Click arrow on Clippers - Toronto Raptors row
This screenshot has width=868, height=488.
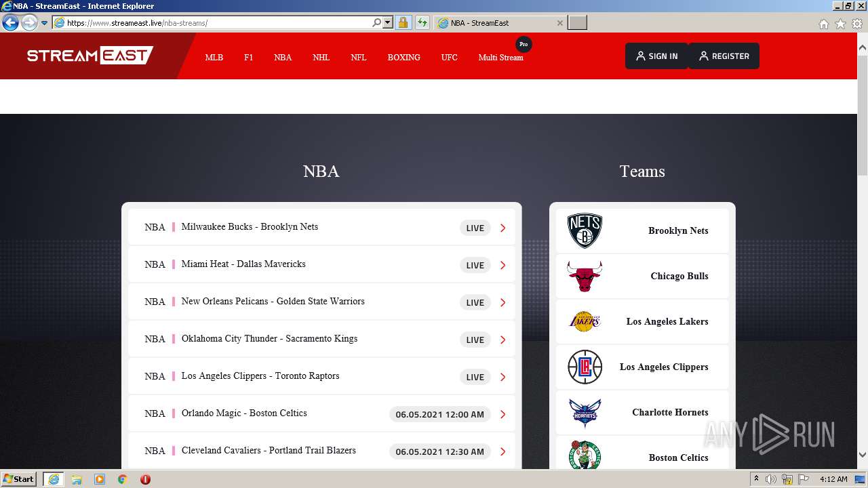(502, 377)
